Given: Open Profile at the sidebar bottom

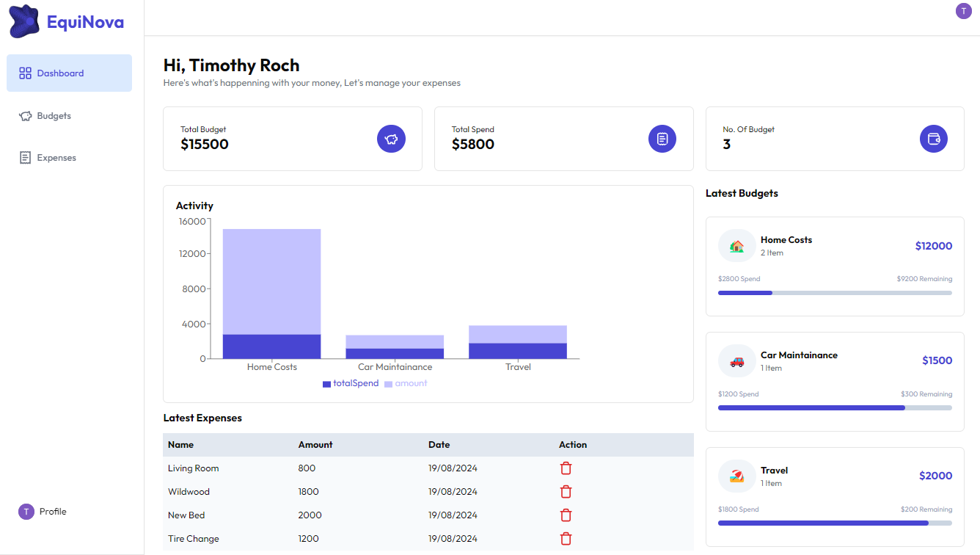Looking at the screenshot, I should tap(52, 512).
